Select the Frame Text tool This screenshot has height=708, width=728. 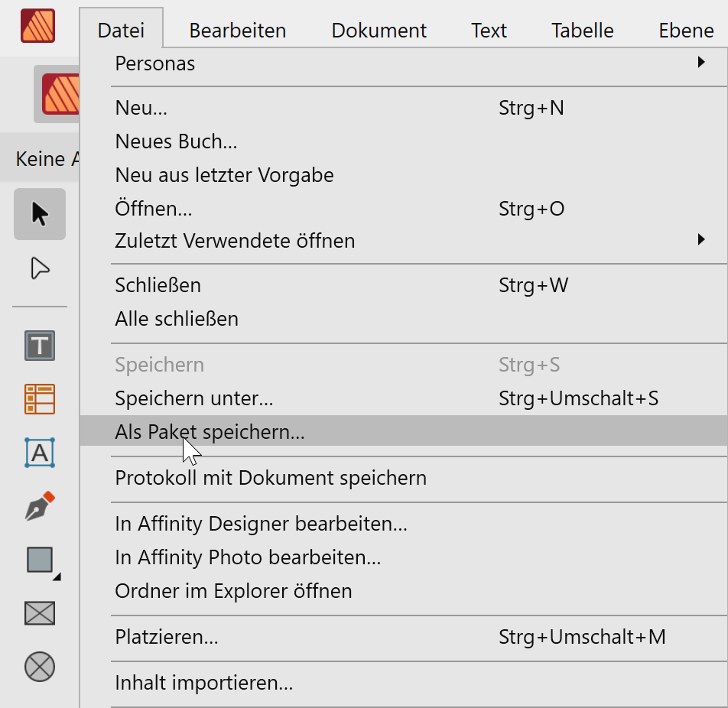[40, 346]
